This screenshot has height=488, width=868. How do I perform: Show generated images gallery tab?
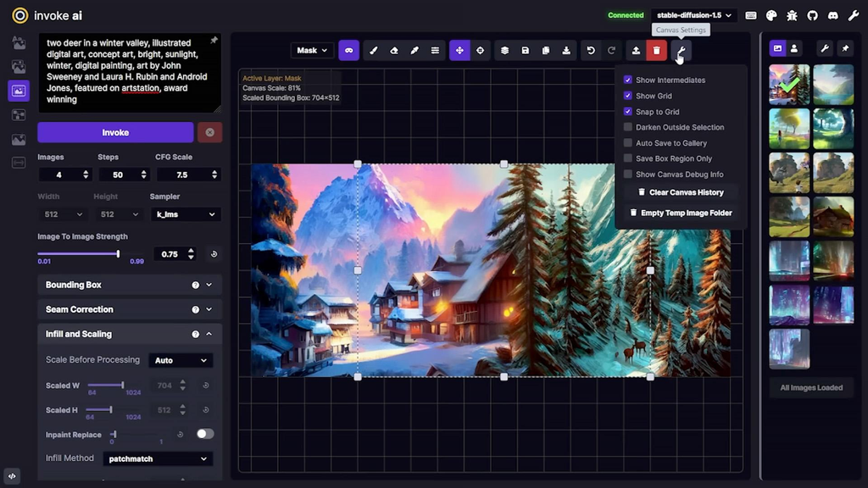tap(777, 48)
